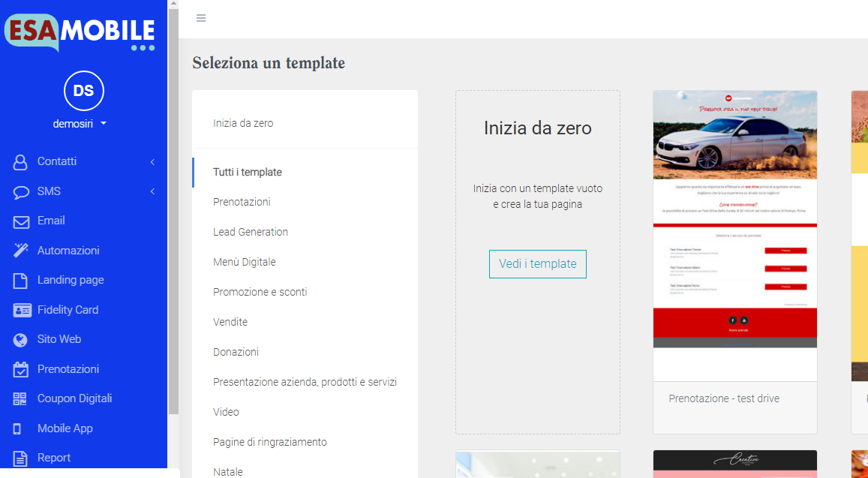Filter templates by Prenotazioni category
868x478 pixels.
tap(242, 202)
